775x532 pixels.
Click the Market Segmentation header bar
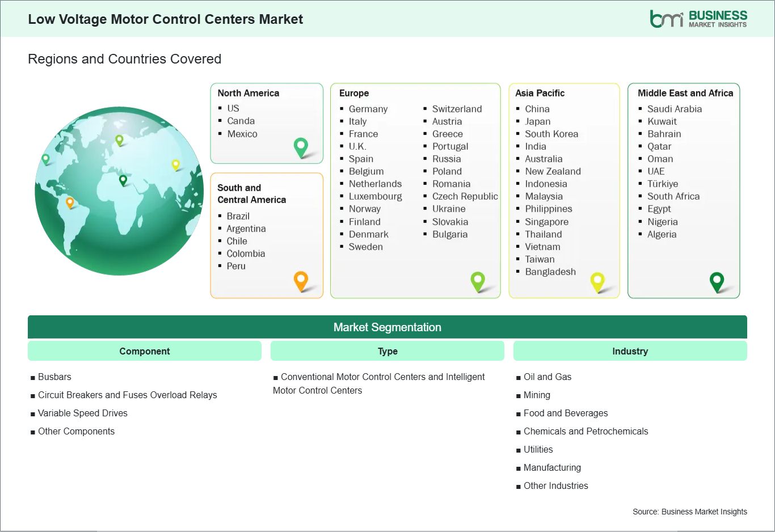pyautogui.click(x=387, y=327)
